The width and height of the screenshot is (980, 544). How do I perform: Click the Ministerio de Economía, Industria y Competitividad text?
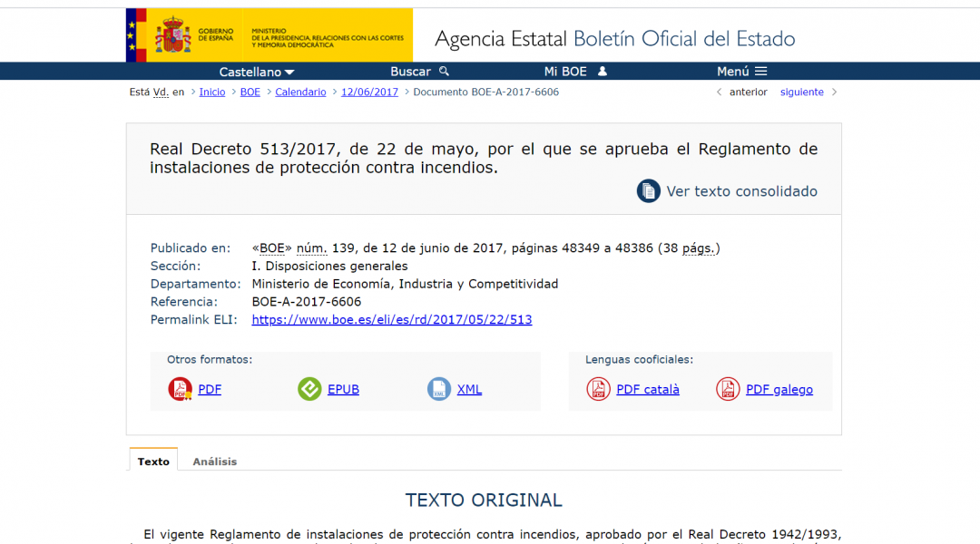(x=405, y=284)
